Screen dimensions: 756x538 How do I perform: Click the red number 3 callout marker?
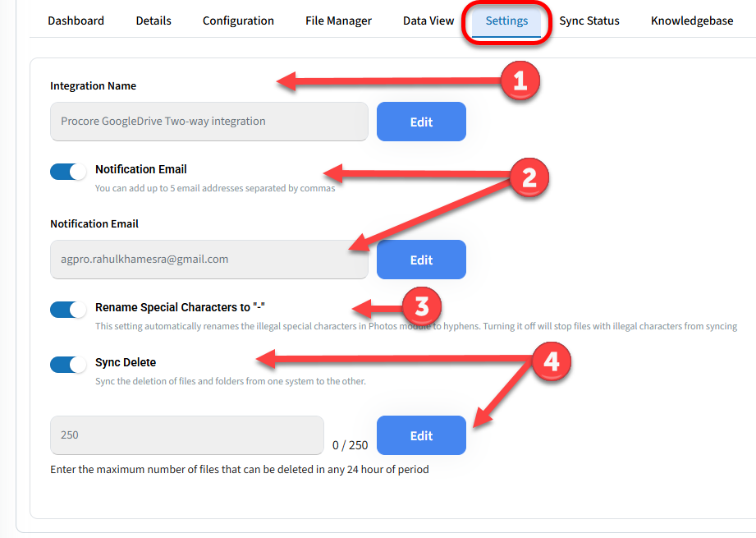[421, 308]
